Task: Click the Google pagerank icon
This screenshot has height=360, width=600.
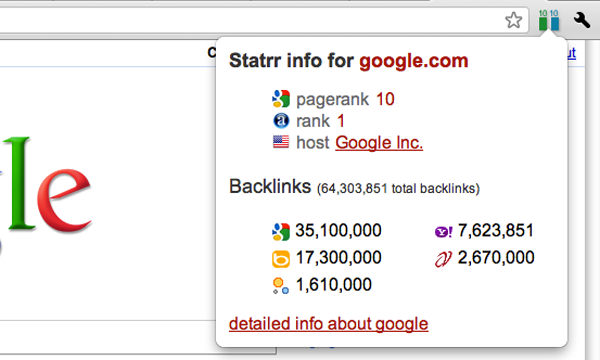Action: point(281,99)
